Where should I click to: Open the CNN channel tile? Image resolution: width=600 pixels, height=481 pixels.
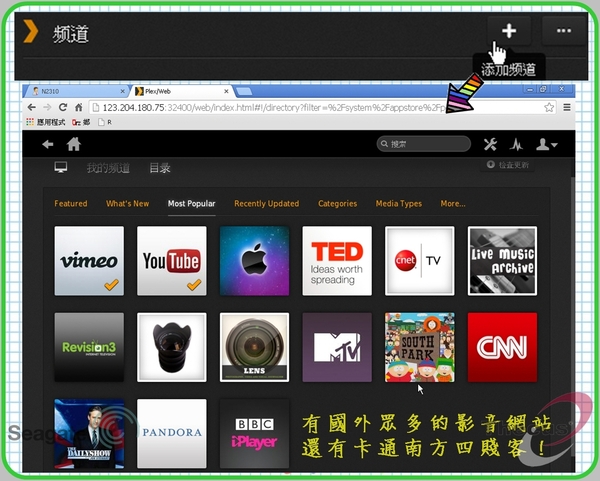(502, 347)
